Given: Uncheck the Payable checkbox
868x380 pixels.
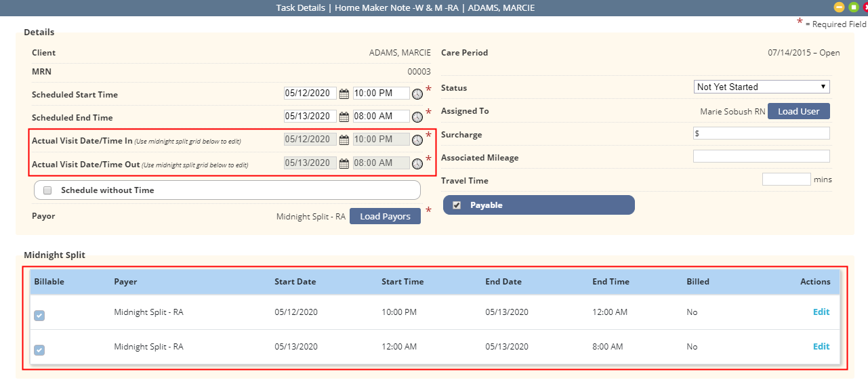Looking at the screenshot, I should (x=457, y=205).
